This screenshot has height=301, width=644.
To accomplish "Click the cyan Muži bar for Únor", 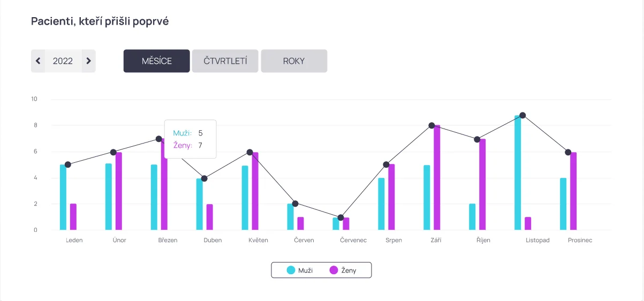I will point(109,197).
